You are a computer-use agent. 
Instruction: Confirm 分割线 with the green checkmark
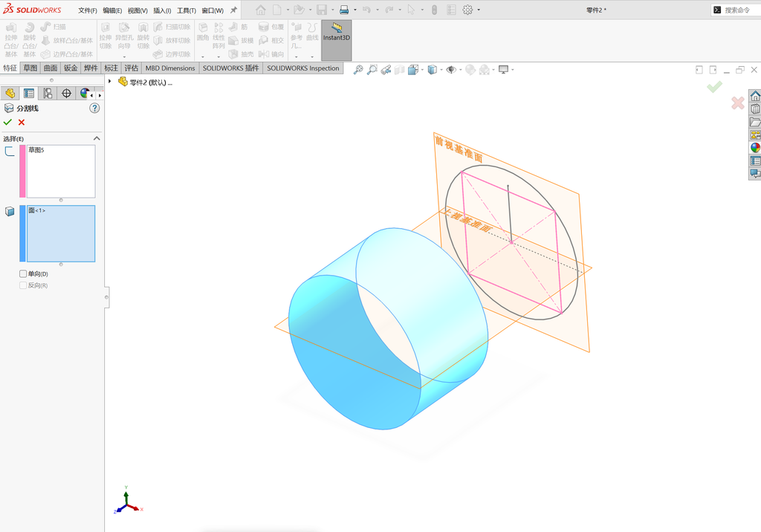pos(7,123)
